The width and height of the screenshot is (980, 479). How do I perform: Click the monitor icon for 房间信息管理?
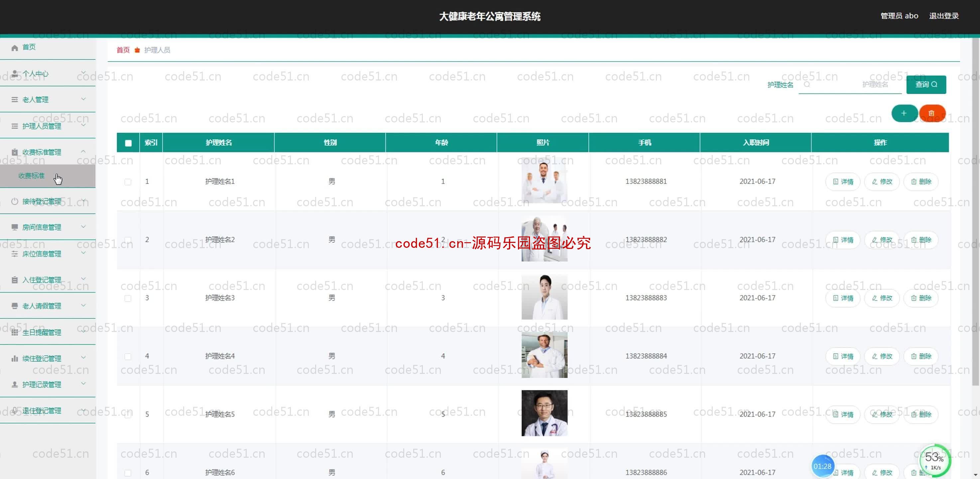point(14,227)
